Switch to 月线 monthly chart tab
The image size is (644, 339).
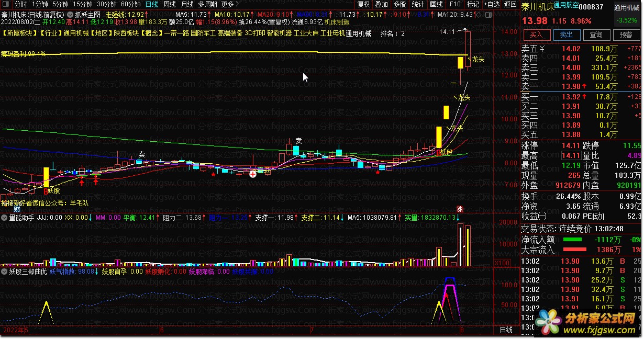[x=187, y=4]
